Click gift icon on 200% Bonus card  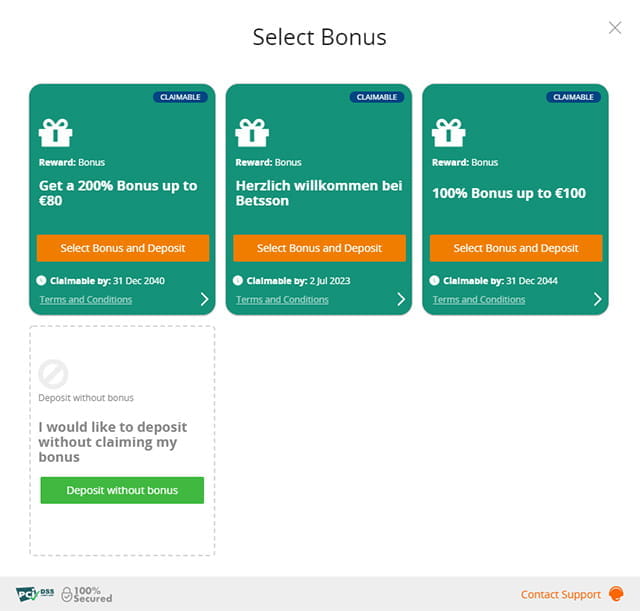point(55,133)
